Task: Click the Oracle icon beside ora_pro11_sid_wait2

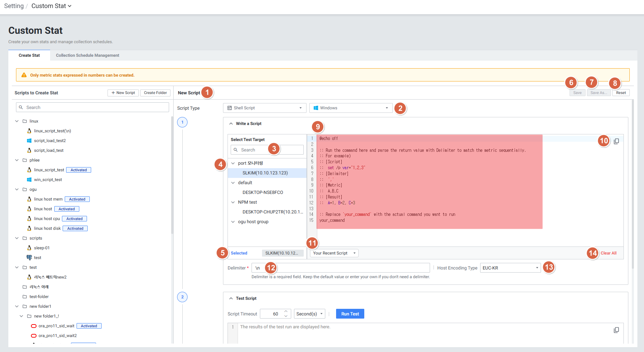Action: [x=34, y=336]
